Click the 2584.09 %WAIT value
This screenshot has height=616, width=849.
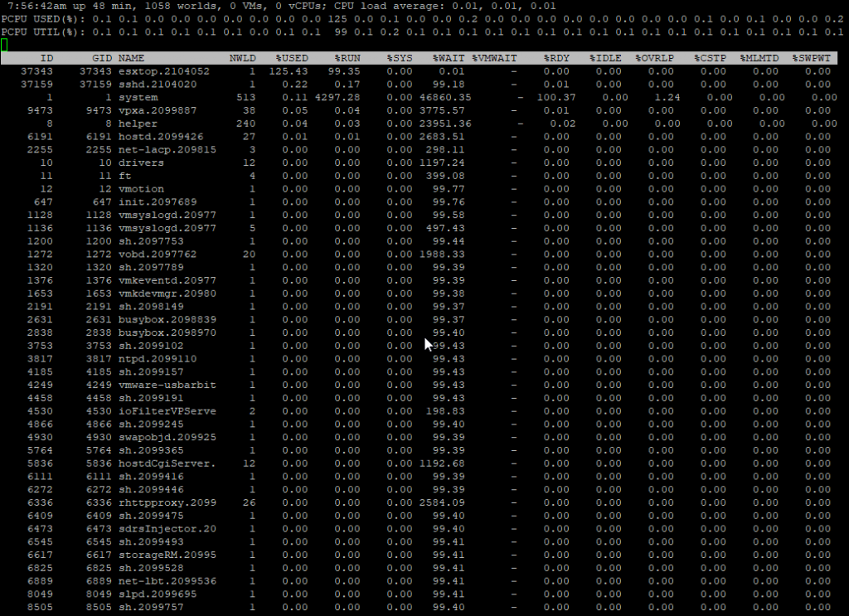pos(442,502)
